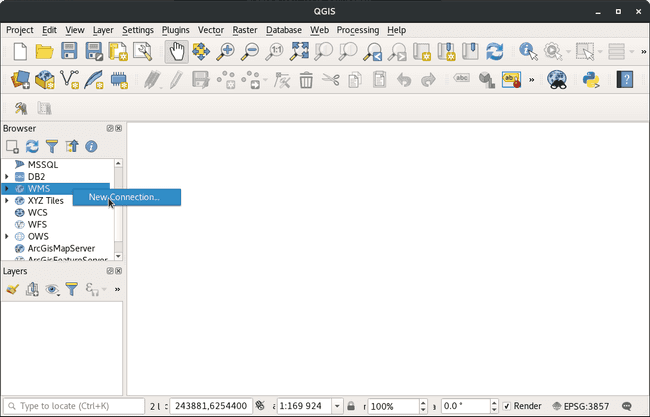Viewport: 650px width, 417px height.
Task: Close the Layers panel
Action: (119, 271)
